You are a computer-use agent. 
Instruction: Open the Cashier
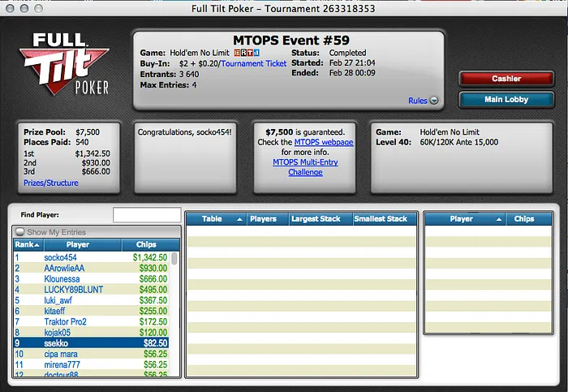pos(506,79)
